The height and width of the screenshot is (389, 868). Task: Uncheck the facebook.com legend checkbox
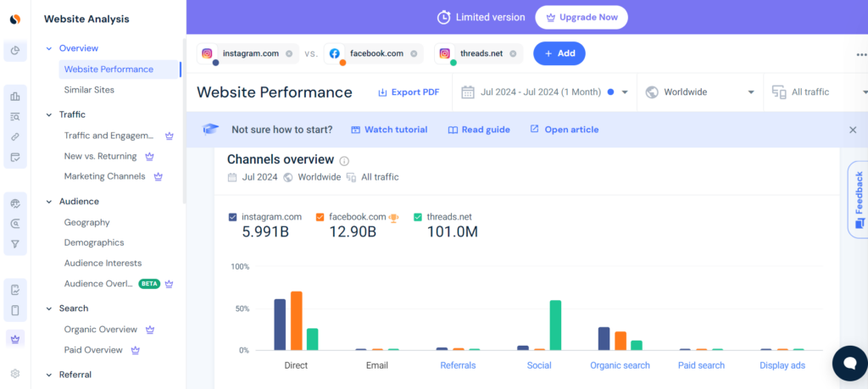[320, 218]
